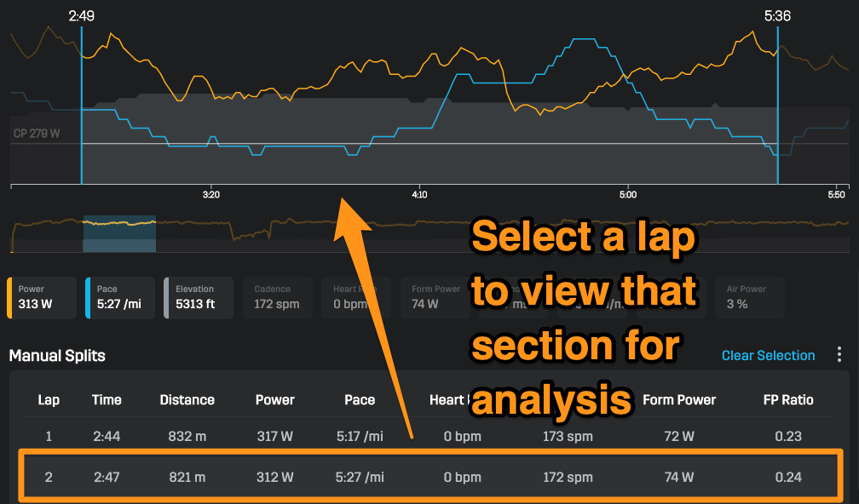Click the Distance column header

pyautogui.click(x=187, y=400)
